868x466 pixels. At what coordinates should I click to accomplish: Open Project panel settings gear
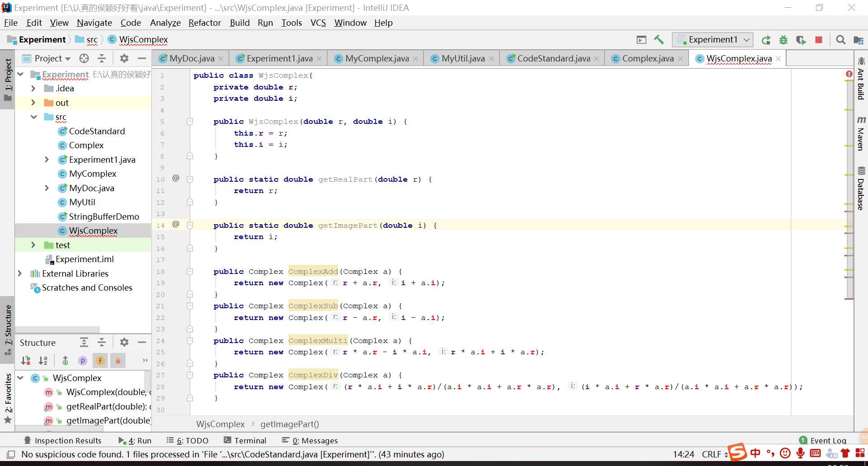click(x=124, y=58)
